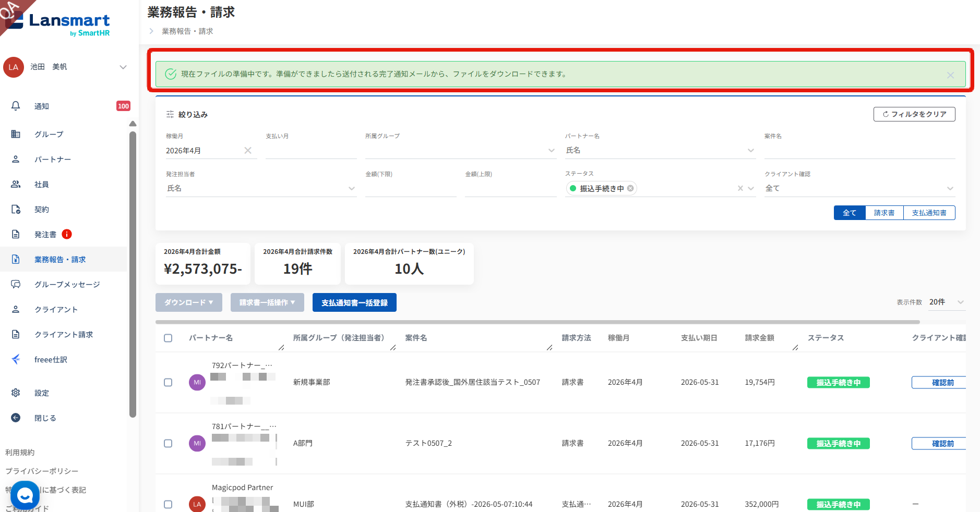Image resolution: width=980 pixels, height=512 pixels.
Task: Check the row for 781パートナー
Action: [168, 443]
